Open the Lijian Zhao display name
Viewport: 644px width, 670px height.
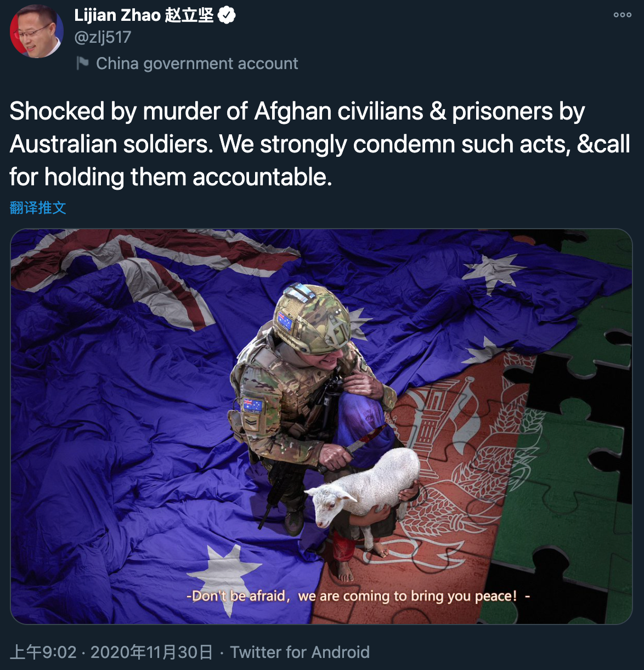(144, 15)
